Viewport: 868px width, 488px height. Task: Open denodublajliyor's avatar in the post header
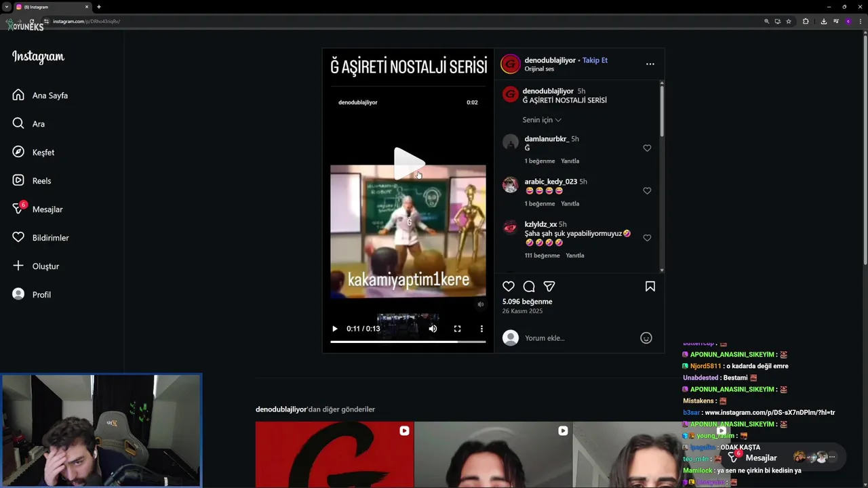pyautogui.click(x=510, y=64)
